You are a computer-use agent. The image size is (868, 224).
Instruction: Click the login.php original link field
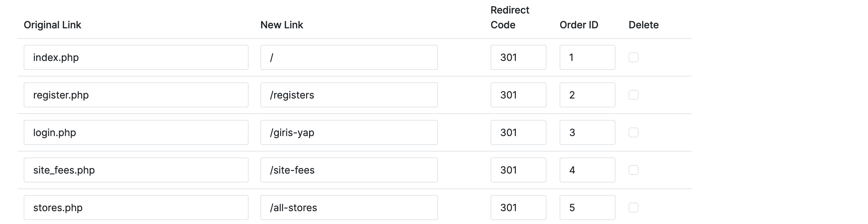tap(136, 132)
